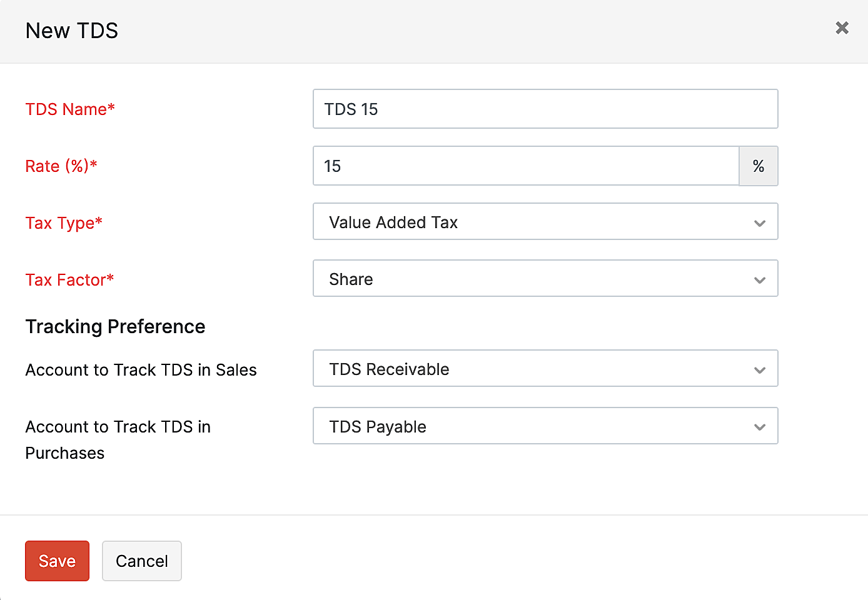
Task: Click the chevron arrow beside TDS Payable
Action: (x=759, y=427)
